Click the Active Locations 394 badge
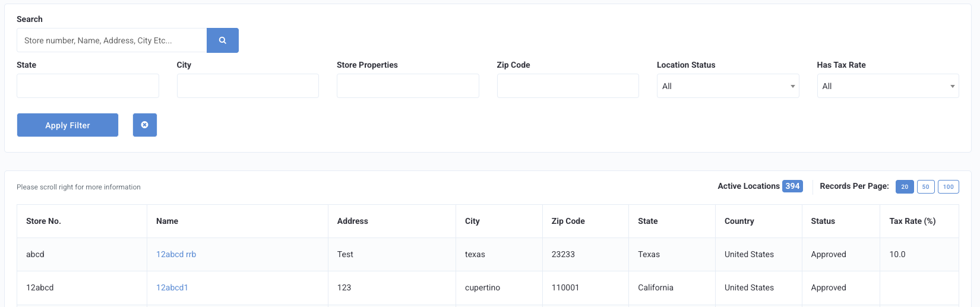The width and height of the screenshot is (980, 307). [792, 186]
